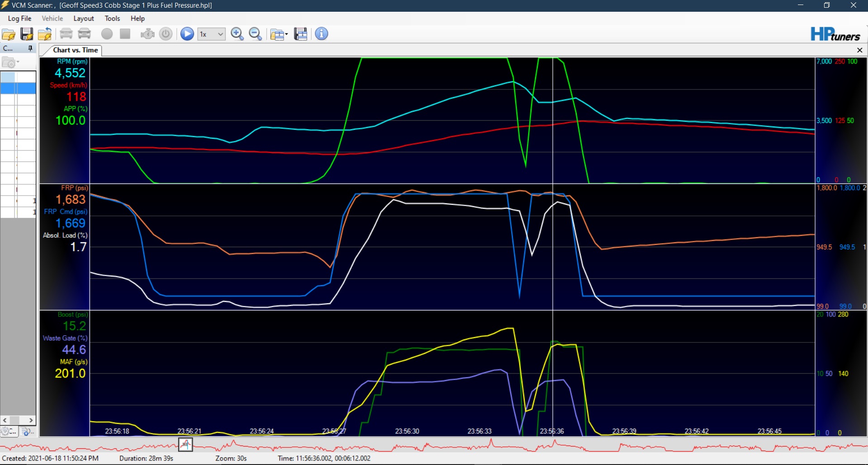The width and height of the screenshot is (868, 465).
Task: Click the 7,000 RPM axis scale label
Action: click(x=824, y=61)
